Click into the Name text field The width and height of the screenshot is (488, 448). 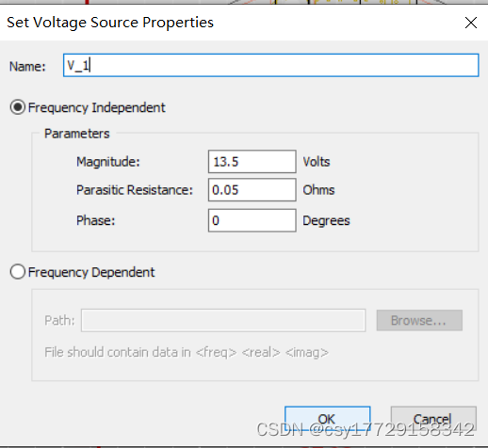271,65
